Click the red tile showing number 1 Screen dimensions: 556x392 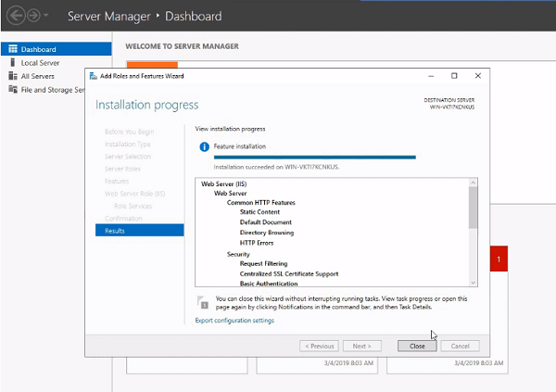(x=499, y=259)
